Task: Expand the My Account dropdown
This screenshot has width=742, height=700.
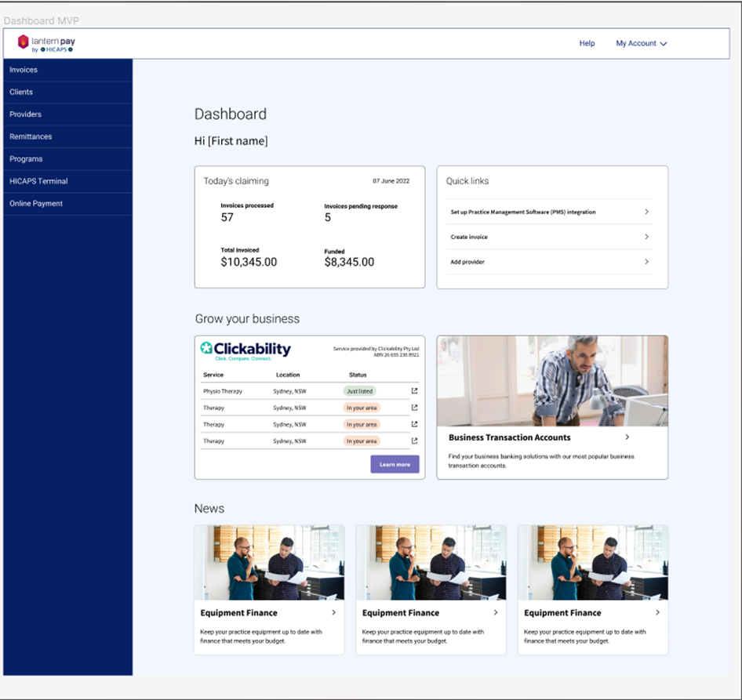Action: point(641,43)
